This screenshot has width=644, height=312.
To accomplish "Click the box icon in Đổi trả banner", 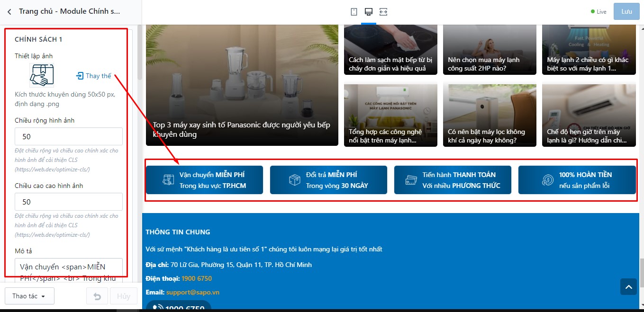I will [x=294, y=180].
